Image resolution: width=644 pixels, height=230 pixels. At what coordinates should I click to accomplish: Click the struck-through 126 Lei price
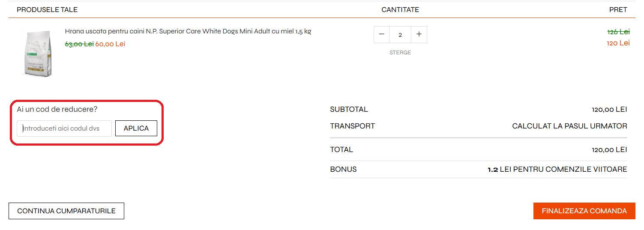[618, 32]
